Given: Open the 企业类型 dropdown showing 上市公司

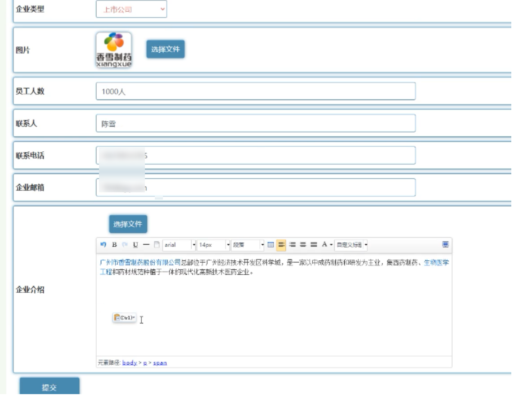Looking at the screenshot, I should pyautogui.click(x=131, y=9).
